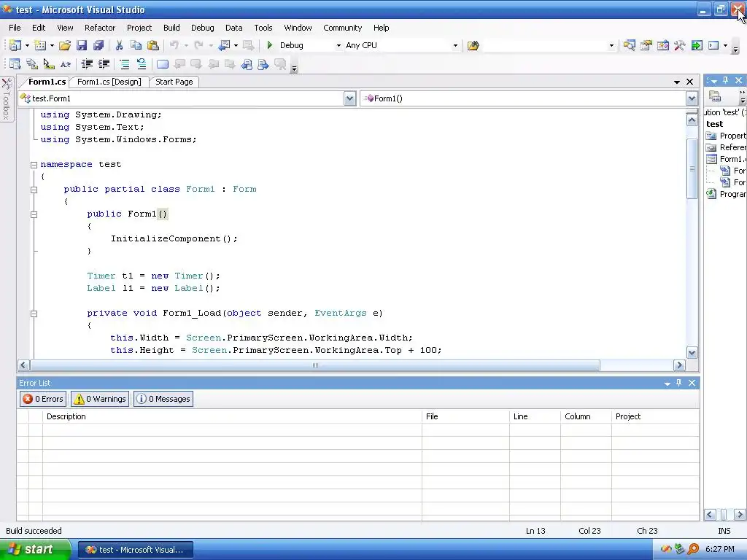Viewport: 747px width, 560px height.
Task: Open the Debug menu
Action: [x=203, y=28]
